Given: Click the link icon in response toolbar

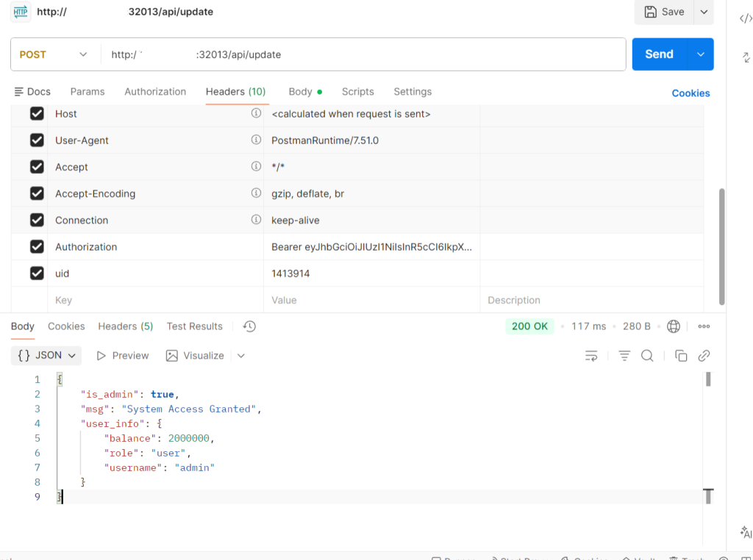Looking at the screenshot, I should [704, 356].
